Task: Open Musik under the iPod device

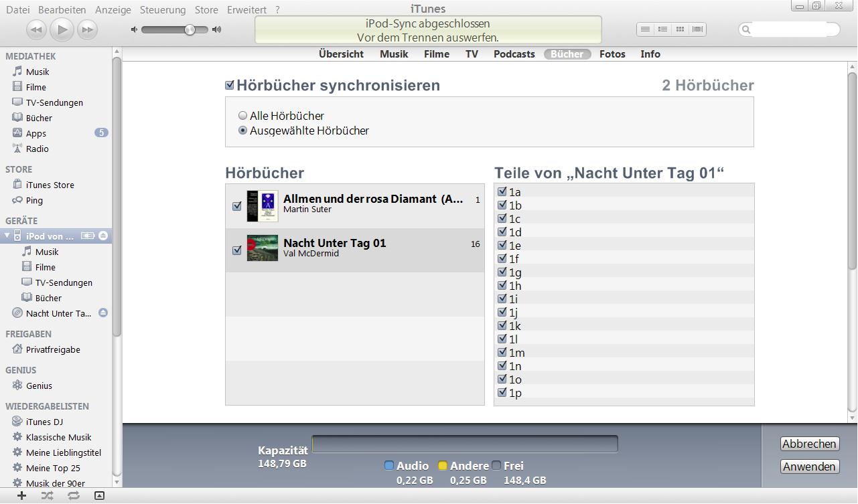Action: (47, 252)
